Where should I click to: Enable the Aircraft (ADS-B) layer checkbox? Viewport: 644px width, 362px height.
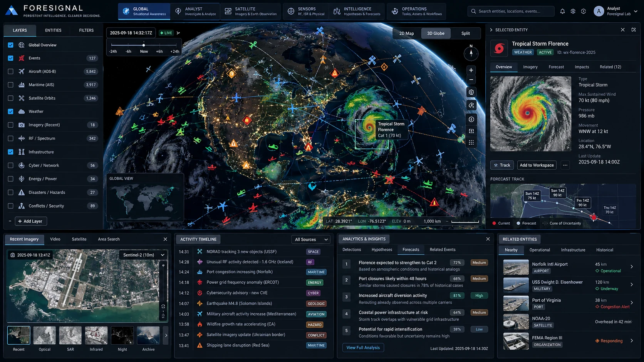click(x=10, y=72)
